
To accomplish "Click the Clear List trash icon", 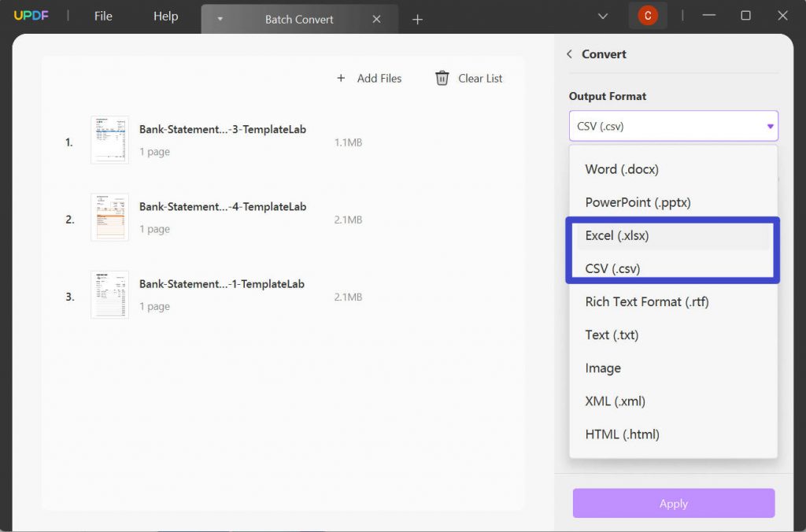I will 442,78.
